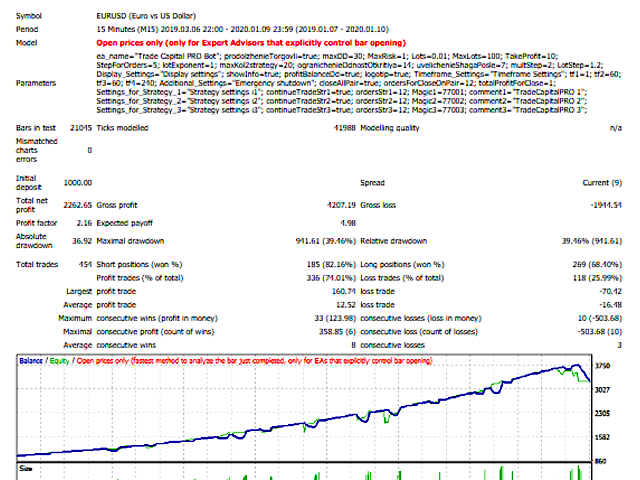Click the Total trades count
This screenshot has height=480, width=640.
85,264
